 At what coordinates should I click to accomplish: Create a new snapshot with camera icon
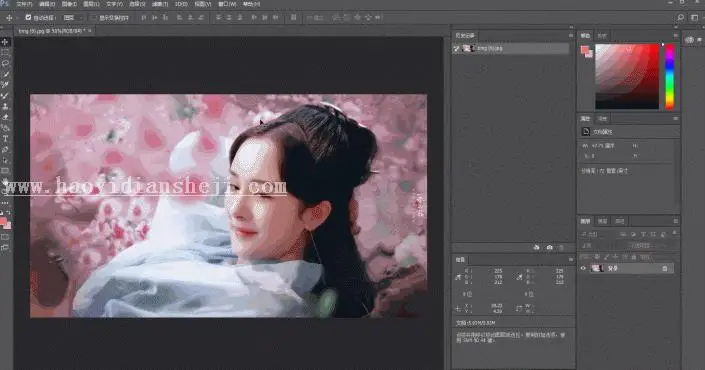point(549,248)
